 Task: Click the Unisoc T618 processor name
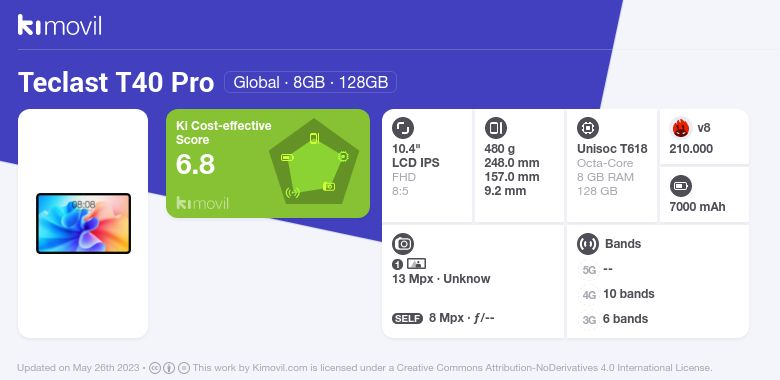pos(612,149)
